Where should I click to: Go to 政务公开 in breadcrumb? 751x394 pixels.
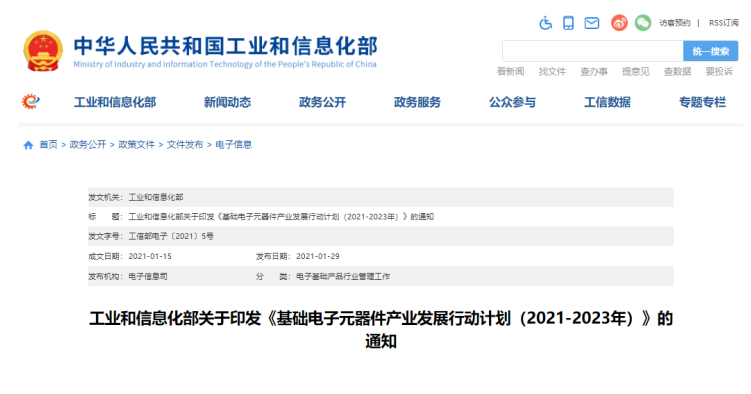coord(88,145)
